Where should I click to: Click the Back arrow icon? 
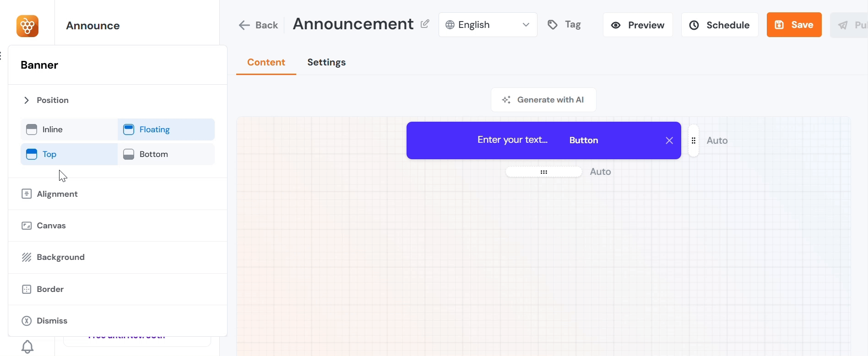click(x=244, y=25)
